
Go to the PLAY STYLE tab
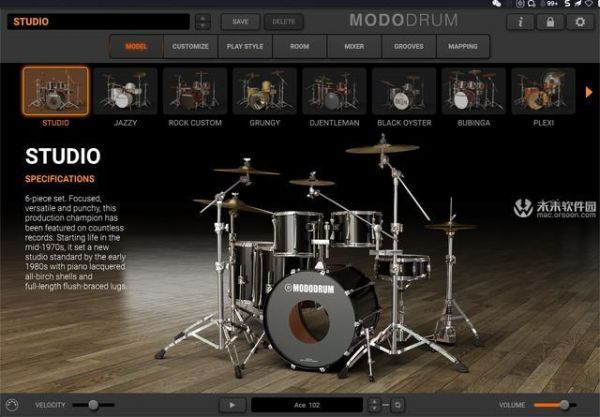(x=245, y=46)
